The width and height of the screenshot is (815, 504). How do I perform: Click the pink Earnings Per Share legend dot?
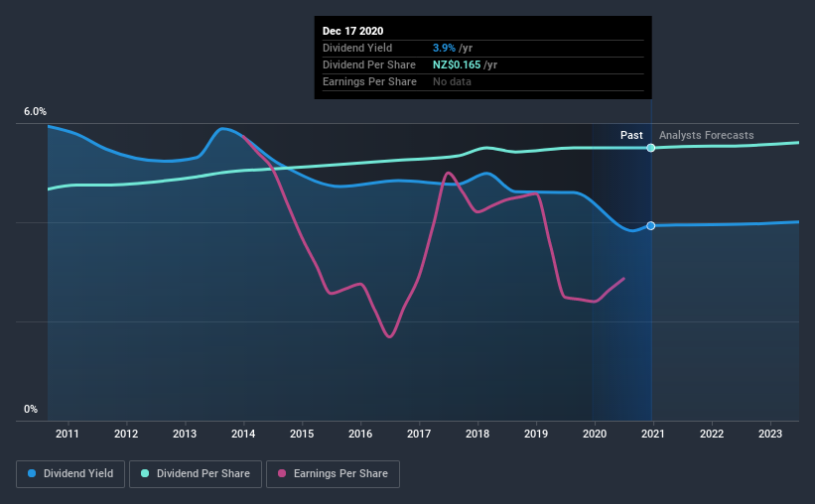[x=282, y=473]
